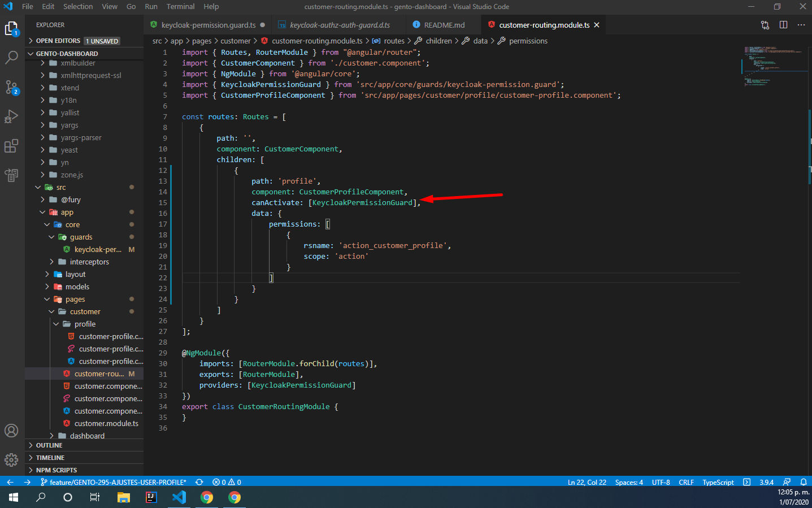
Task: Click the TSLint status icon in status bar
Action: (x=746, y=482)
